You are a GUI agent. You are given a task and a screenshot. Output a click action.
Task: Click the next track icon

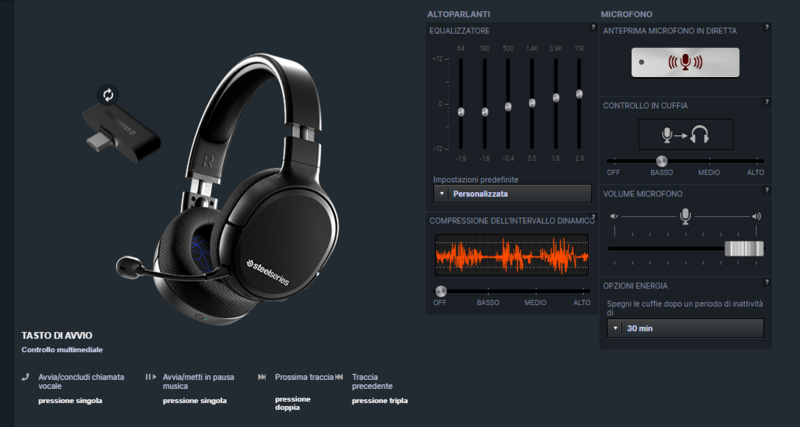262,377
